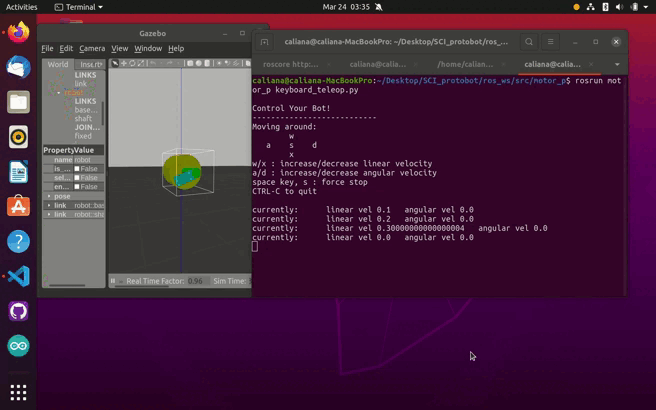Open Ubuntu Software from the dock
656x410 pixels.
click(18, 206)
